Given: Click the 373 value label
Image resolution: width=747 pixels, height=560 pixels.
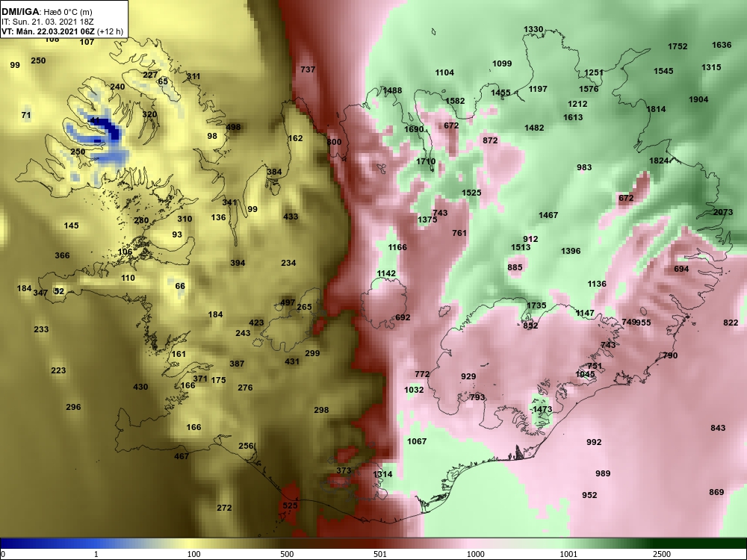Looking at the screenshot, I should [344, 470].
